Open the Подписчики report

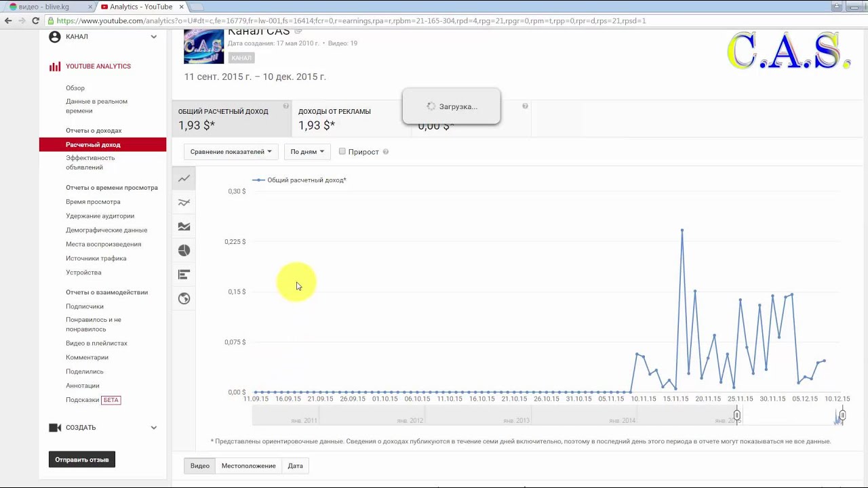click(x=85, y=306)
